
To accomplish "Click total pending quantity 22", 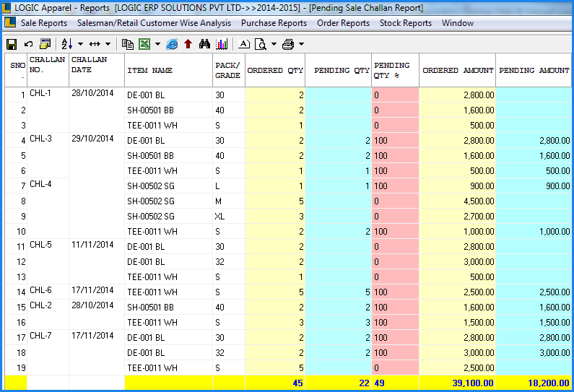I will coord(338,383).
